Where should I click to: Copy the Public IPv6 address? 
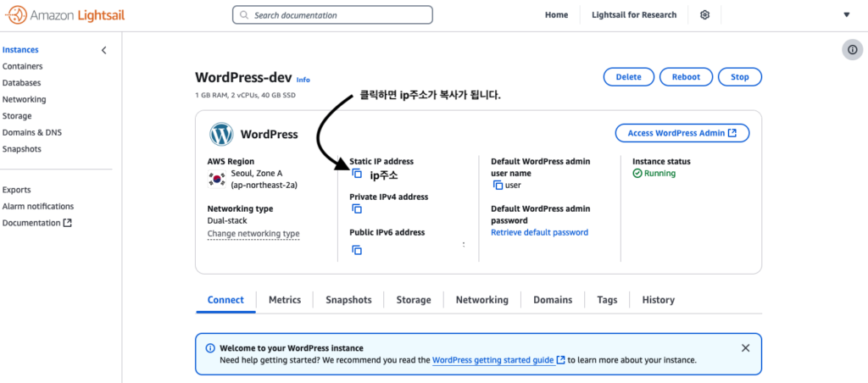pyautogui.click(x=357, y=250)
